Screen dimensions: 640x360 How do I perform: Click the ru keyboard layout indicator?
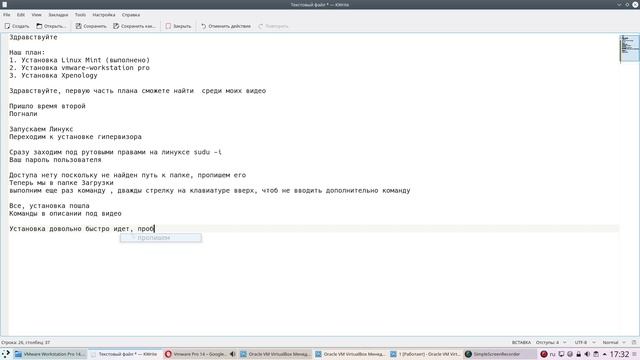tap(552, 354)
